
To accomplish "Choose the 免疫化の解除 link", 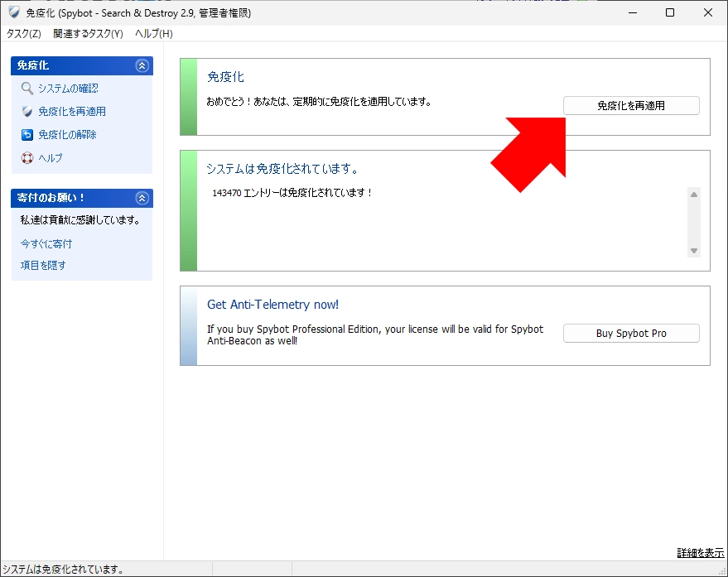I will pos(67,135).
